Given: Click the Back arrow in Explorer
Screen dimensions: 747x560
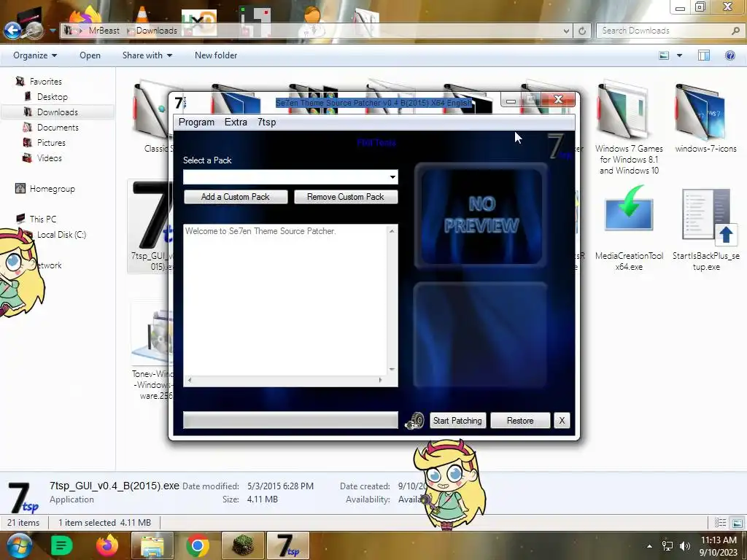Looking at the screenshot, I should coord(13,31).
